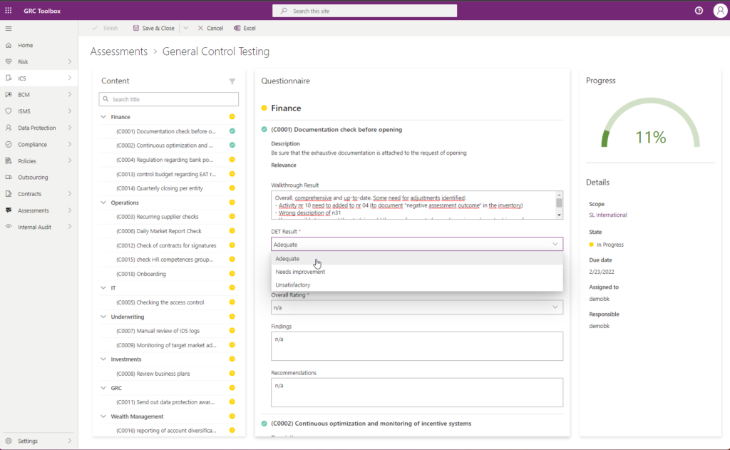This screenshot has height=450, width=730.
Task: Click the BCM icon in sidebar
Action: coord(8,94)
